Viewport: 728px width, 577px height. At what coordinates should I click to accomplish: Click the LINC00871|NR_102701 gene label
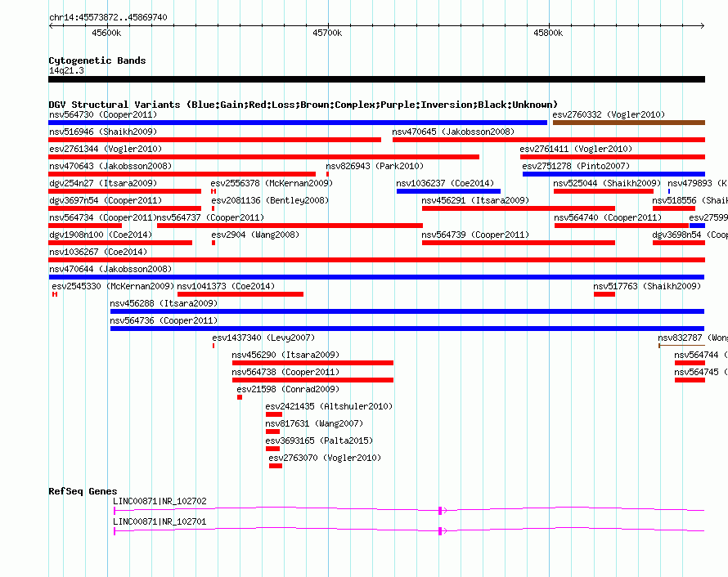tap(160, 521)
